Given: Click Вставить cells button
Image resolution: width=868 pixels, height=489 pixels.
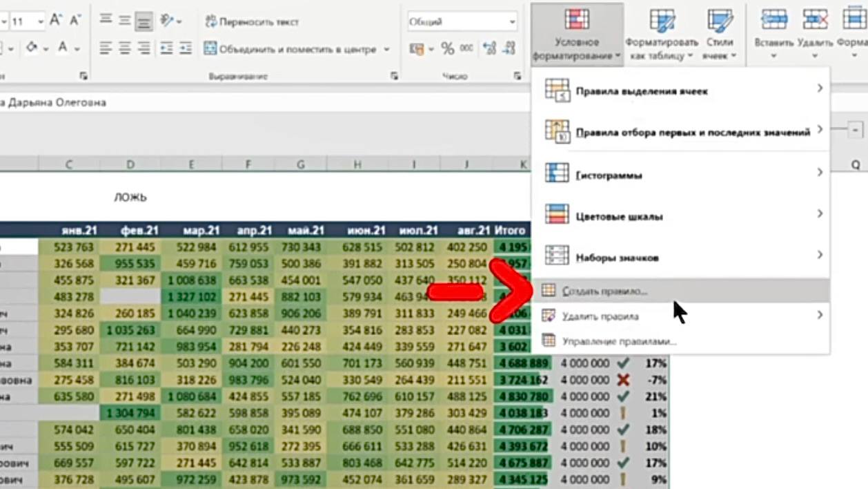Looking at the screenshot, I should [773, 34].
